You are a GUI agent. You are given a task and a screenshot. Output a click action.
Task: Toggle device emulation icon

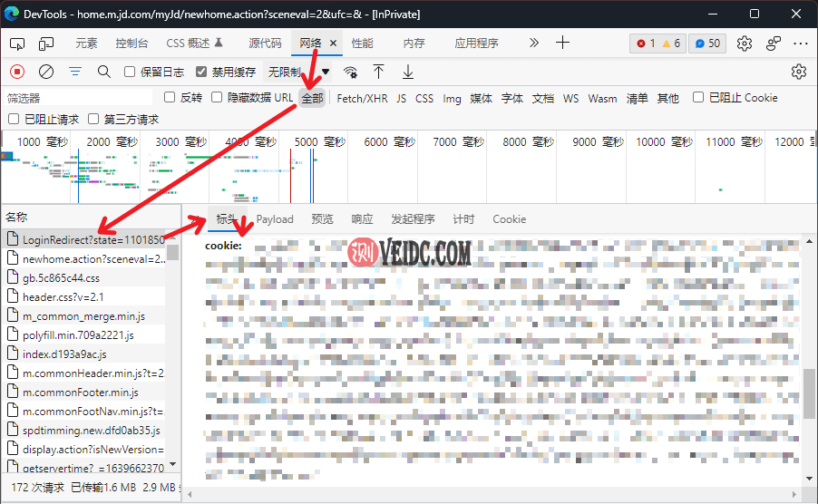[46, 44]
